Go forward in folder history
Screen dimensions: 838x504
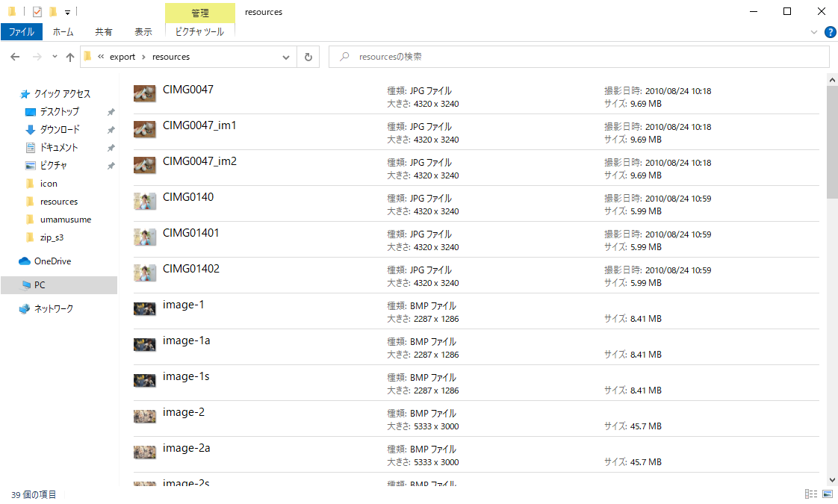[x=37, y=57]
